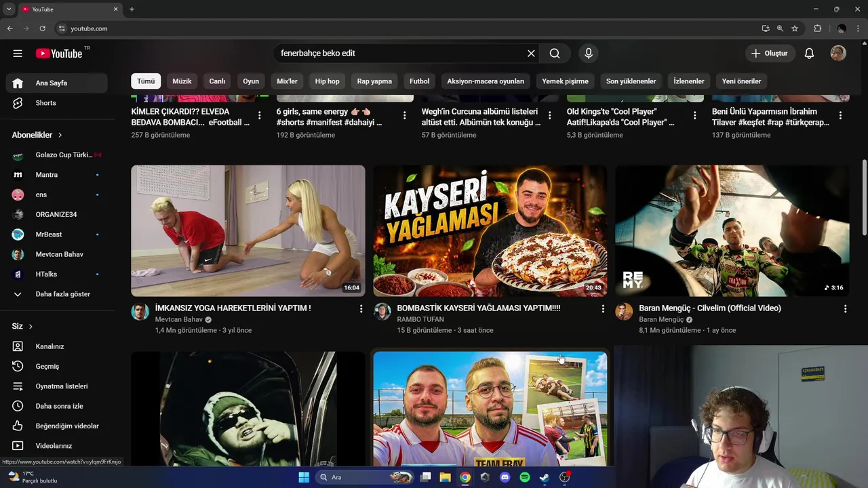
Task: Open the tab search dropdown arrow in Chrome
Action: (9, 9)
